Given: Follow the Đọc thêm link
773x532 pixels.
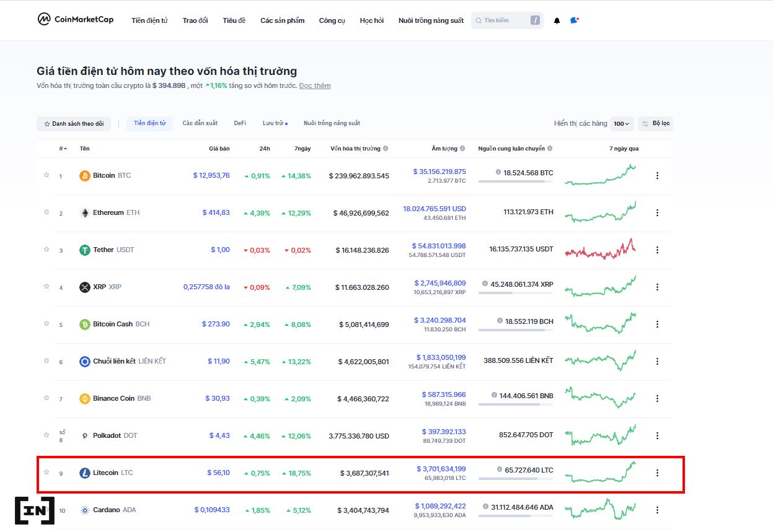Looking at the screenshot, I should point(315,85).
